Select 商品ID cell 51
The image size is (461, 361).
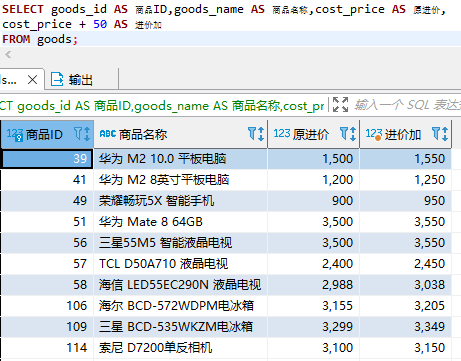(47, 222)
